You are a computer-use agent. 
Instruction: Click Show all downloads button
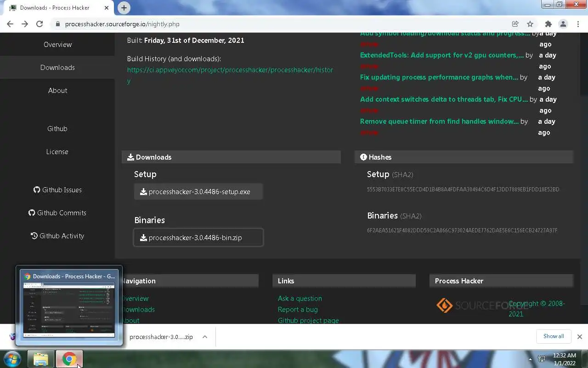(554, 336)
